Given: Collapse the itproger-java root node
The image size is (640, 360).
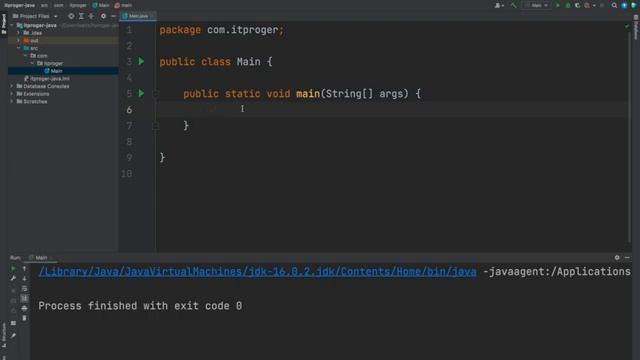Looking at the screenshot, I should tap(12, 25).
